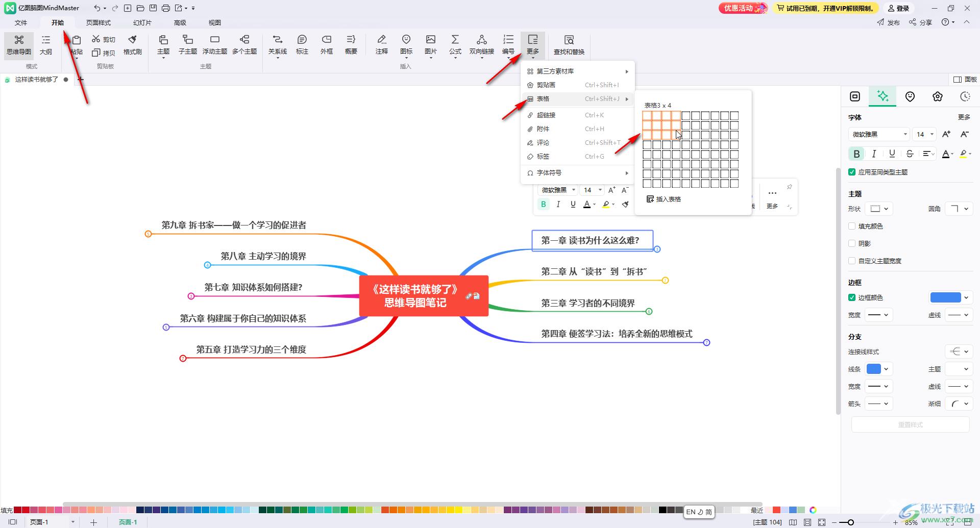Viewport: 980px width, 528px height.
Task: Open the font size 14 dropdown in panel
Action: pyautogui.click(x=924, y=134)
